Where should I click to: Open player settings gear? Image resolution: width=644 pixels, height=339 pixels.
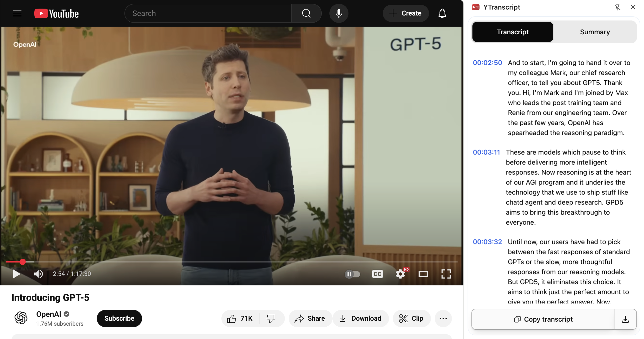[400, 274]
